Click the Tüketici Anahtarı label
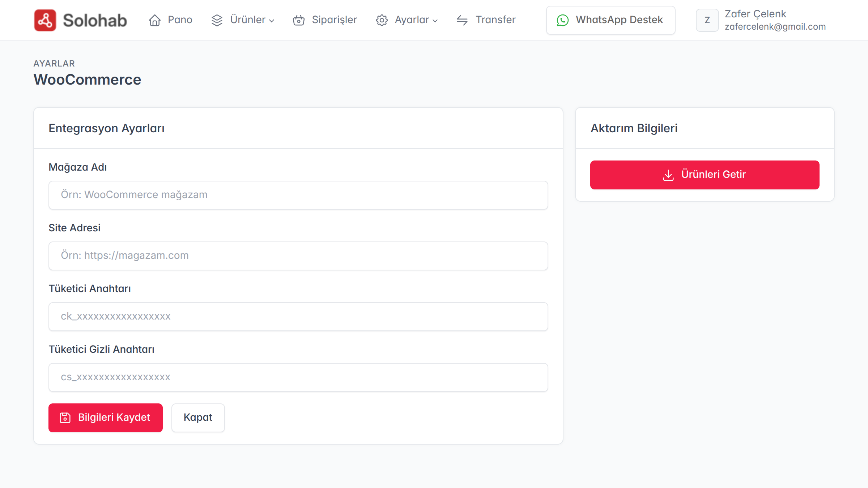 [90, 289]
